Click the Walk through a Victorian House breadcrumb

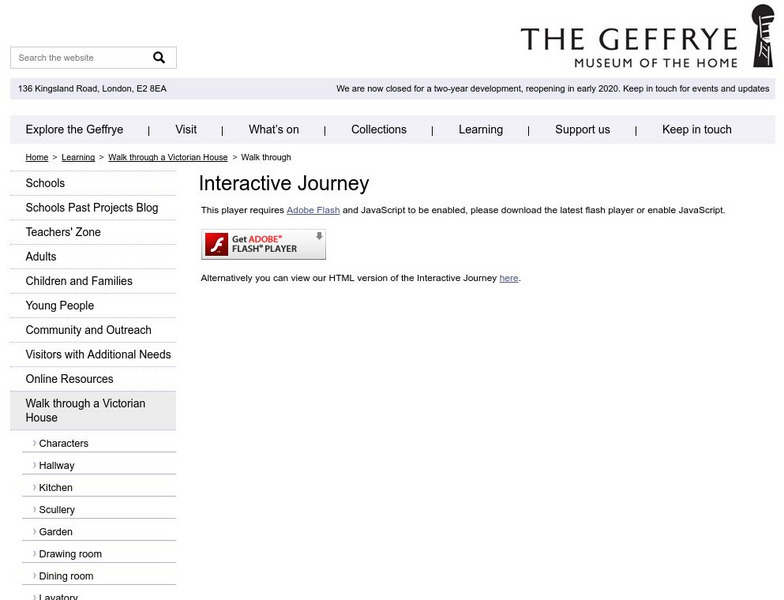pos(168,158)
